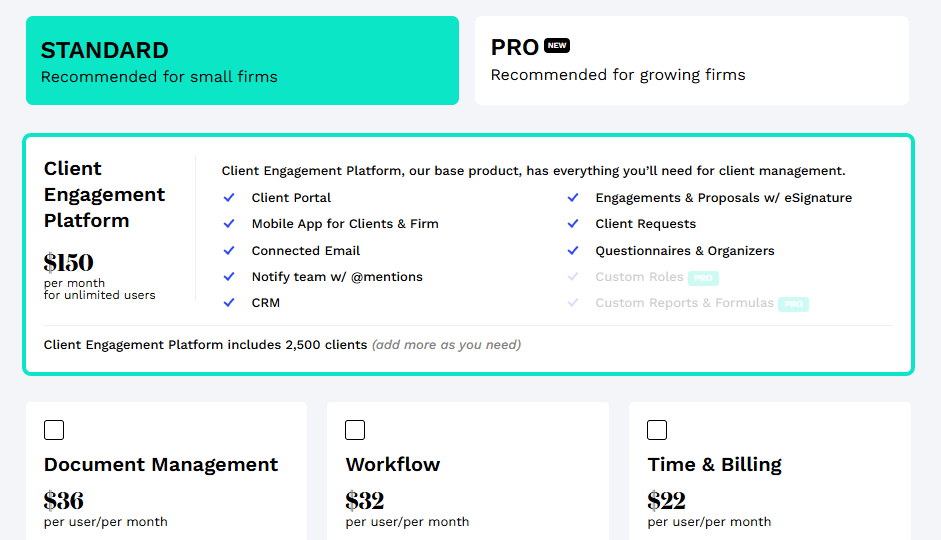
Task: Click checkmark beside Questionnaires & Organizers
Action: 573,251
